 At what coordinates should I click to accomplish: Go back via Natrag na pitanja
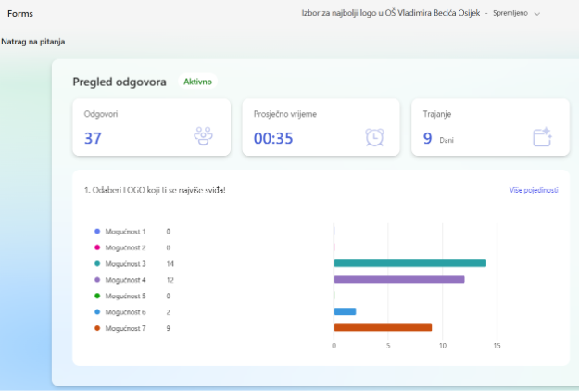33,42
